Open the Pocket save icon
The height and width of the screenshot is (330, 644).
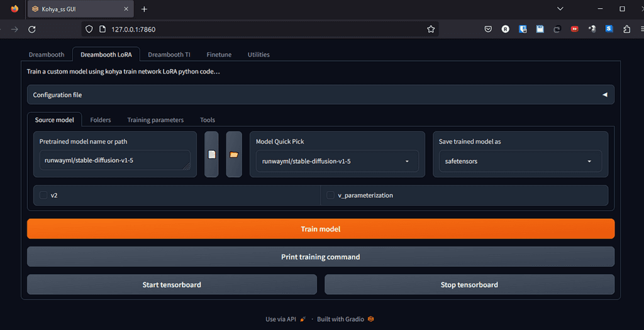click(x=488, y=29)
